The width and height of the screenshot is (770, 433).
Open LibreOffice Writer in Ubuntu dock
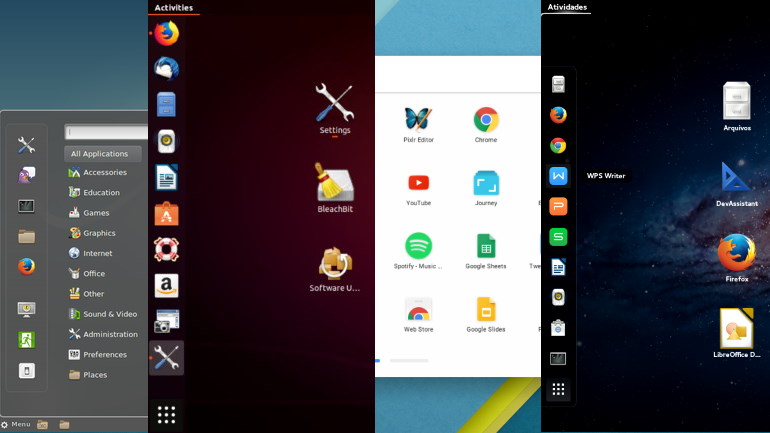(166, 177)
